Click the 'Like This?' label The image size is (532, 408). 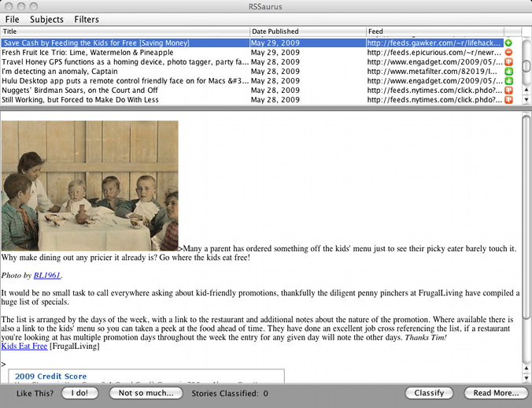pyautogui.click(x=35, y=393)
